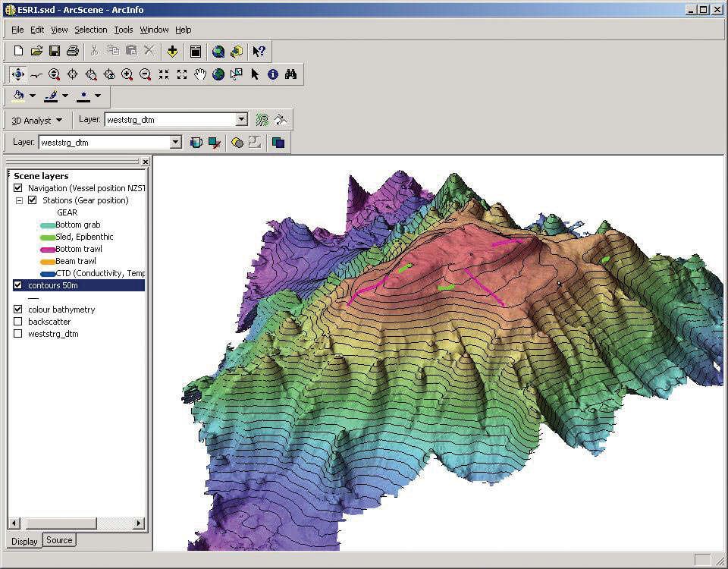The height and width of the screenshot is (569, 728).
Task: Click the Full Extent globe icon
Action: (218, 74)
